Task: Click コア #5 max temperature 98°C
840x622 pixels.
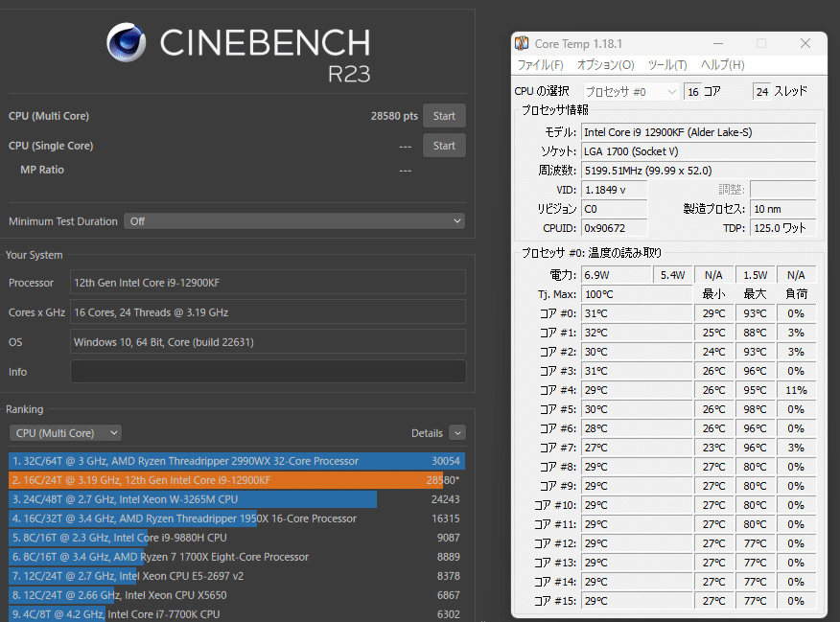Action: click(x=755, y=409)
